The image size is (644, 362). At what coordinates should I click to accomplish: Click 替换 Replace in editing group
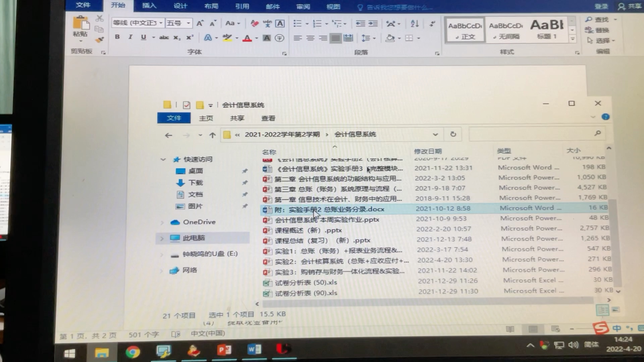[x=597, y=30]
